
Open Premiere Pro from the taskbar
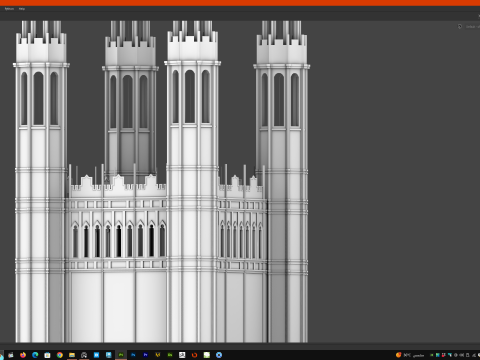coord(145,355)
